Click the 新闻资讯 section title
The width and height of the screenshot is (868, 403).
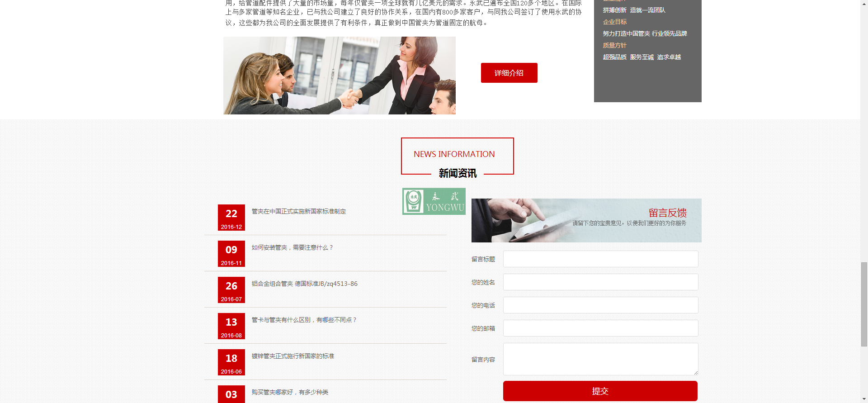[458, 173]
